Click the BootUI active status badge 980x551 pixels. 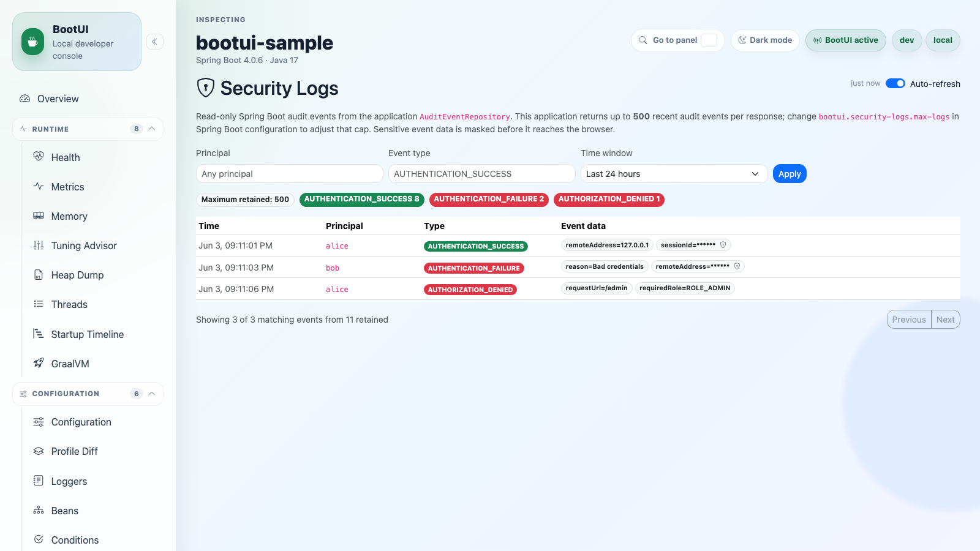point(846,40)
